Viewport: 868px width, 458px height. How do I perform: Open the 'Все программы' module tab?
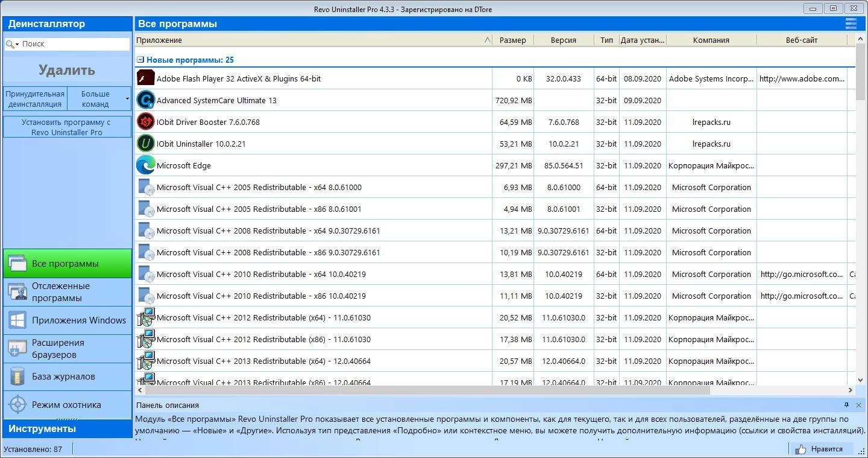point(68,263)
